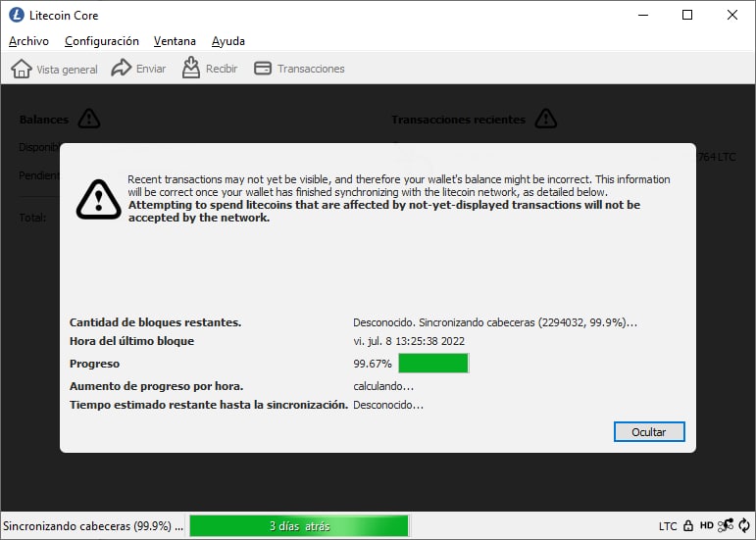Open the LTC unit selector
The height and width of the screenshot is (540, 756).
point(668,526)
